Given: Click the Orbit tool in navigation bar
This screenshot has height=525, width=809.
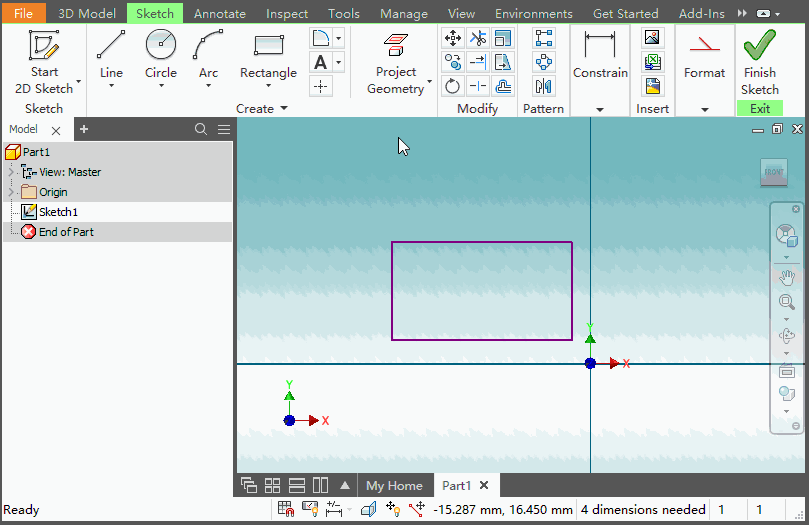Looking at the screenshot, I should click(786, 336).
